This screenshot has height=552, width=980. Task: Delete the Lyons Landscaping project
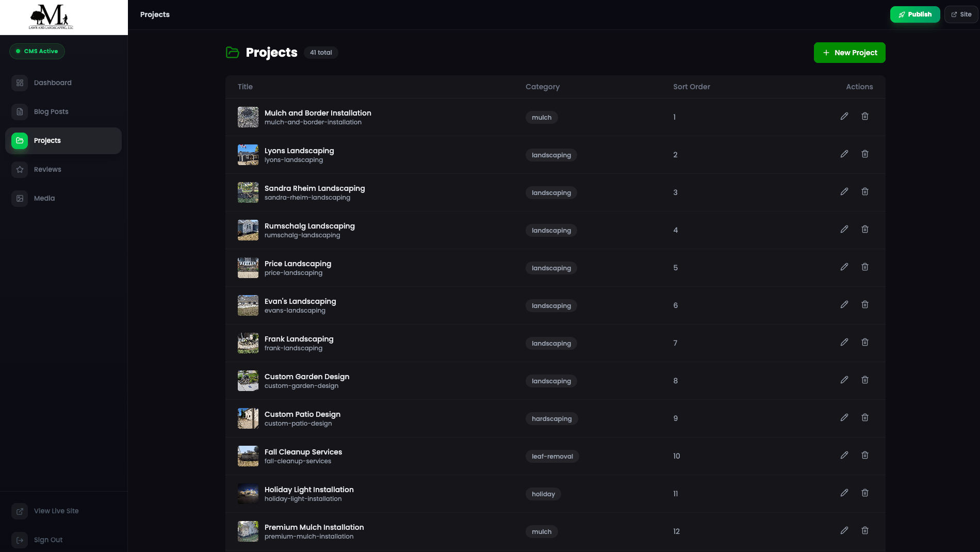(x=865, y=154)
